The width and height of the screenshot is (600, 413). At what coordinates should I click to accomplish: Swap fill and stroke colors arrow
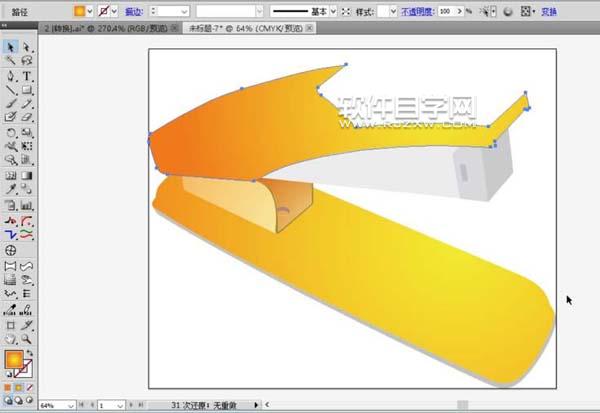(29, 353)
